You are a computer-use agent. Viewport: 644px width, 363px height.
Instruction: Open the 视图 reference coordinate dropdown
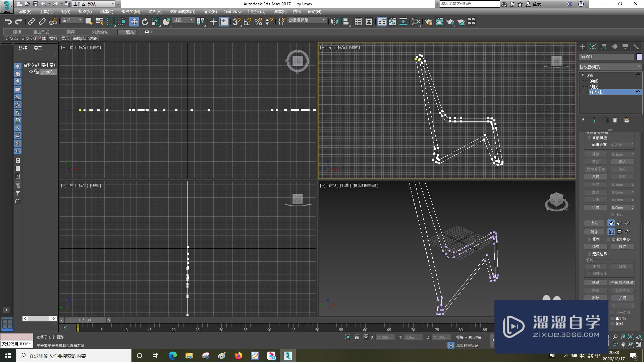(183, 20)
